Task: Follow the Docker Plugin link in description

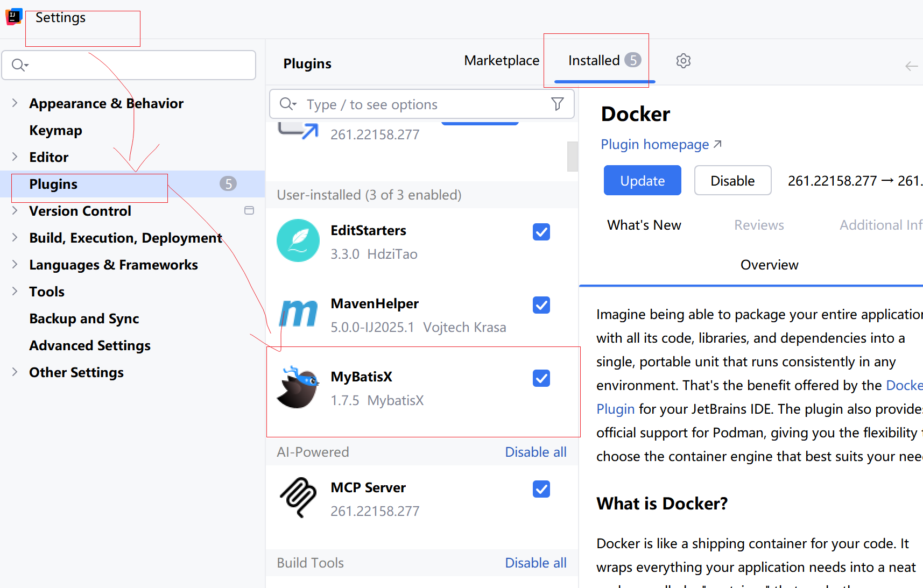Action: pos(616,409)
